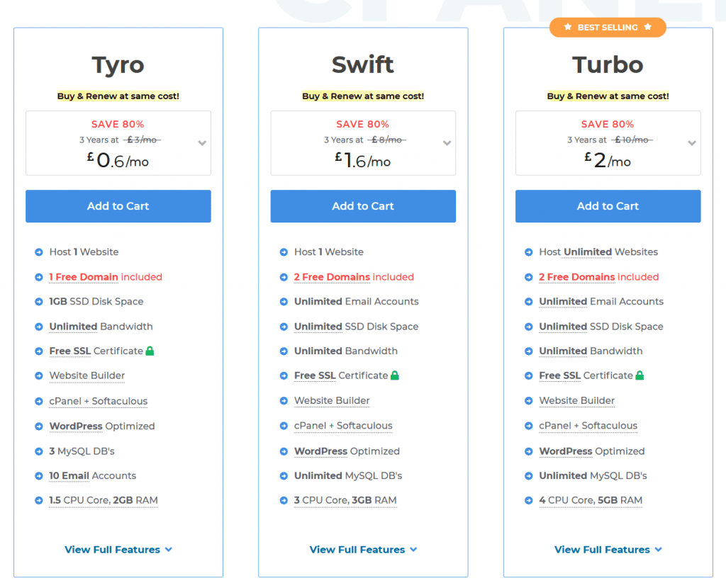The image size is (726, 588).
Task: Click 'Unlimited MySQL DB's' in Swift
Action: point(348,475)
